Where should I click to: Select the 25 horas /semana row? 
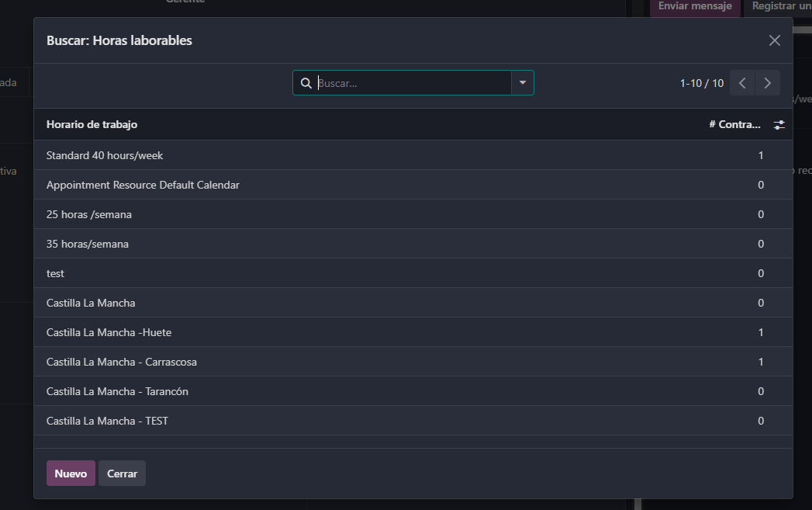(x=89, y=214)
